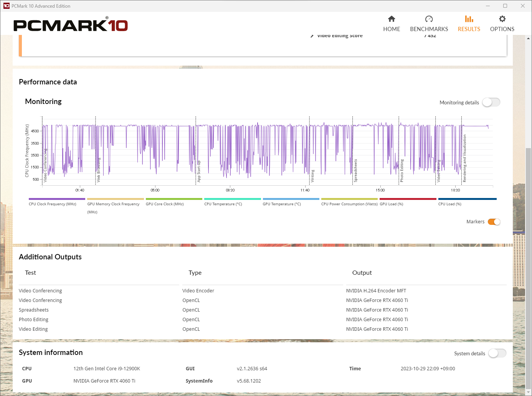Select GPU Load red legend swatch
This screenshot has height=396, width=532.
pos(408,199)
